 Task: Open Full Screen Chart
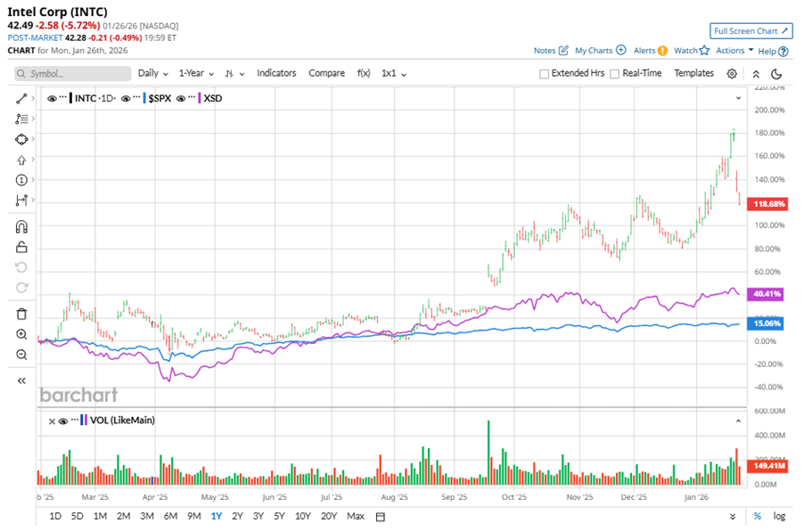pyautogui.click(x=751, y=31)
